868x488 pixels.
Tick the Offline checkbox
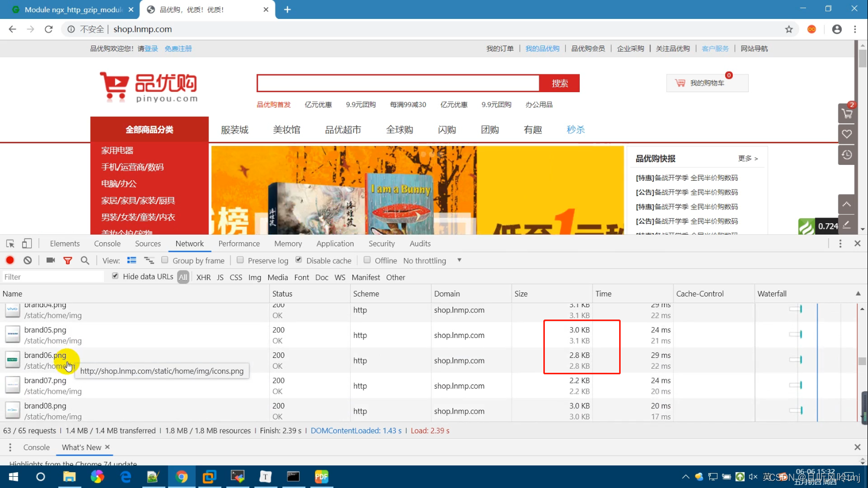click(x=367, y=260)
